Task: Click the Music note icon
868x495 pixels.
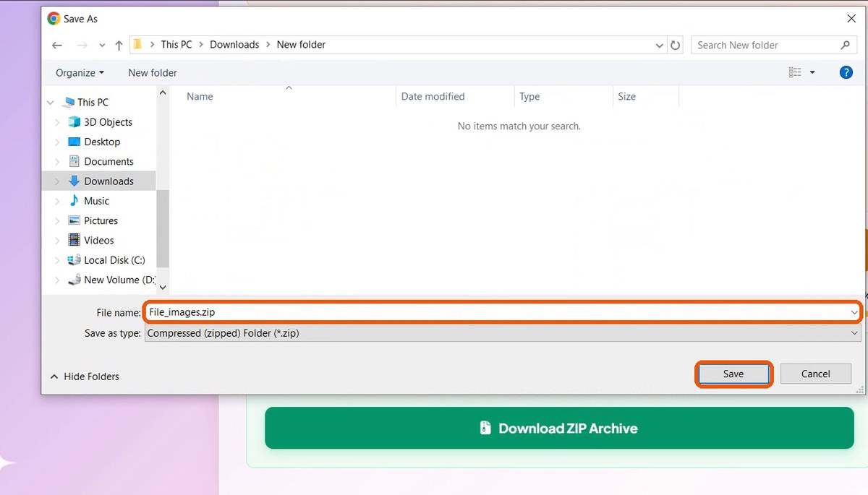Action: [74, 200]
